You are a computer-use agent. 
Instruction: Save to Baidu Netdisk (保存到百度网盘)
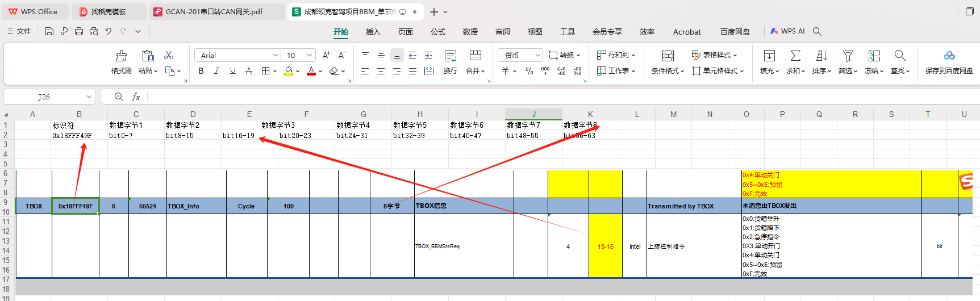tap(949, 61)
